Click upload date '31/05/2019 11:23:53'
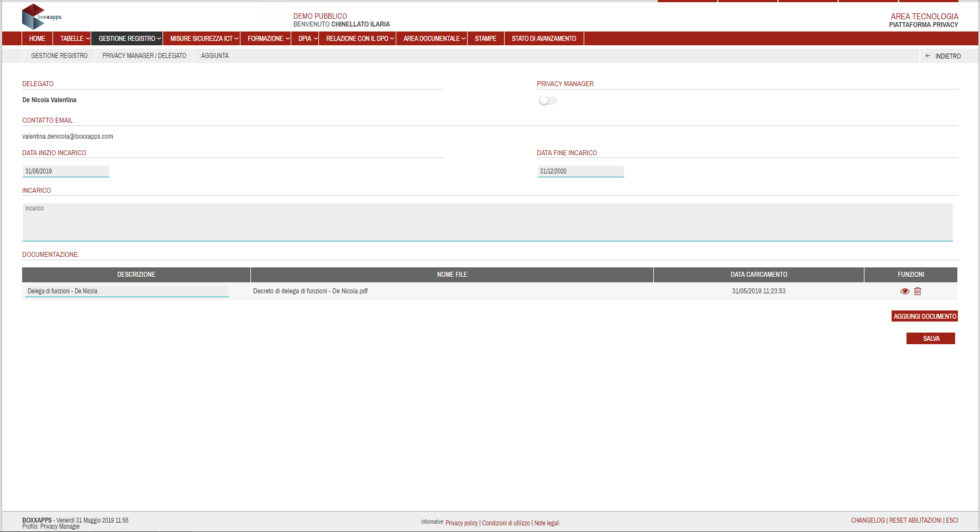 pos(758,291)
